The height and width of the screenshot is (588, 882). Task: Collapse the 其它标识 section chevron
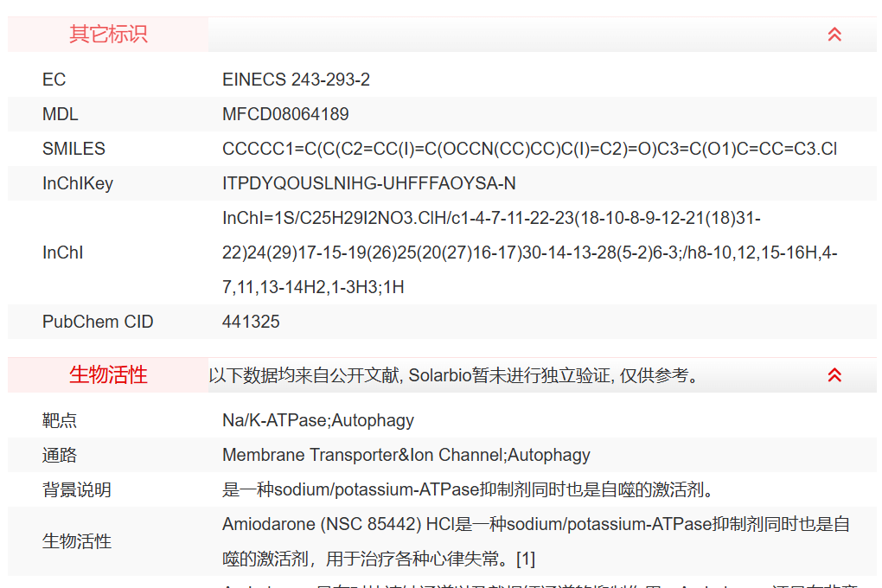click(x=834, y=35)
